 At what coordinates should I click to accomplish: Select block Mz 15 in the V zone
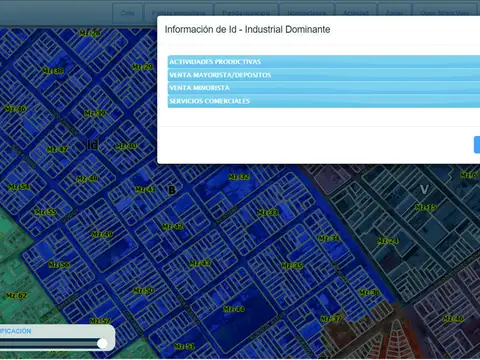coord(425,207)
